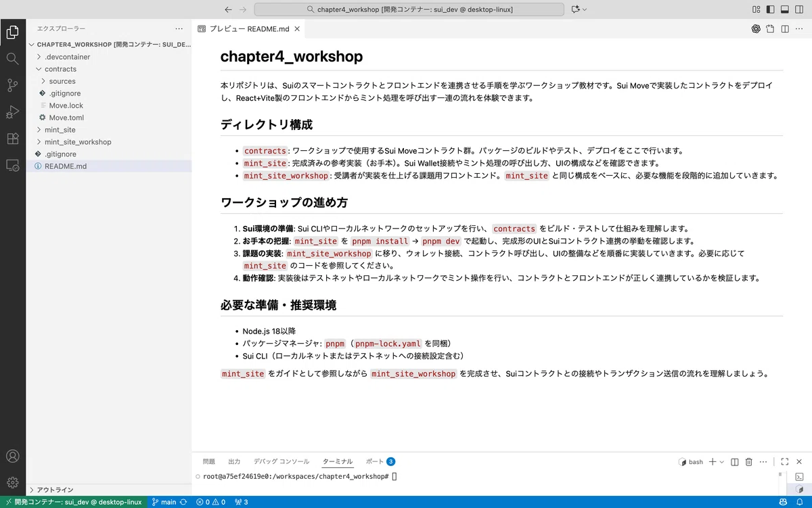Select the first terminal in the terminal list
The width and height of the screenshot is (812, 508).
799,477
